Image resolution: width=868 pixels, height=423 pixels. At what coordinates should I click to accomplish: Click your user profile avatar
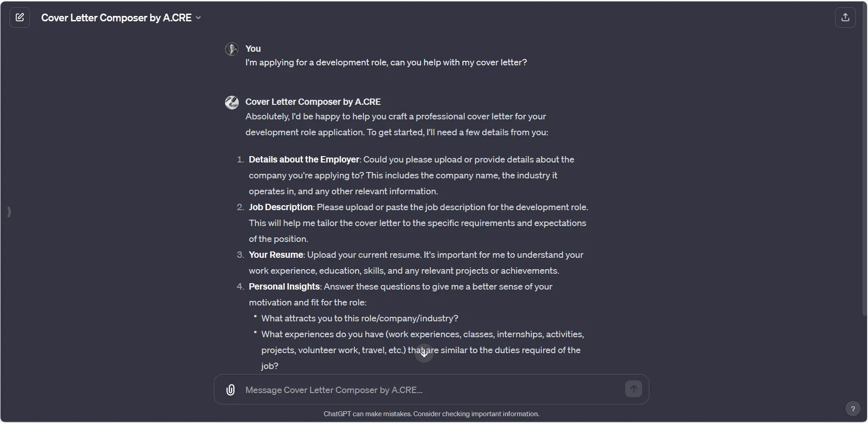pyautogui.click(x=232, y=49)
